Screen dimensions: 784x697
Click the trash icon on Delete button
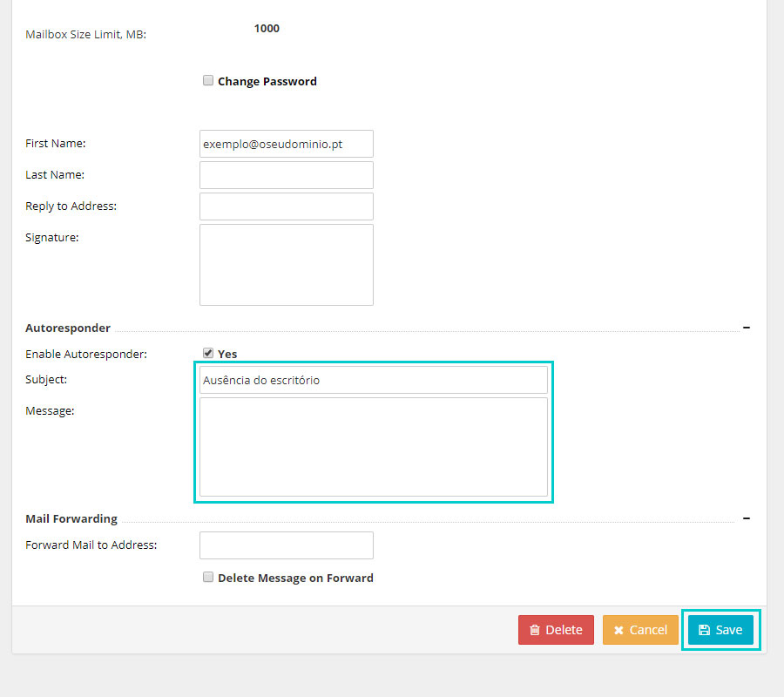pos(535,630)
